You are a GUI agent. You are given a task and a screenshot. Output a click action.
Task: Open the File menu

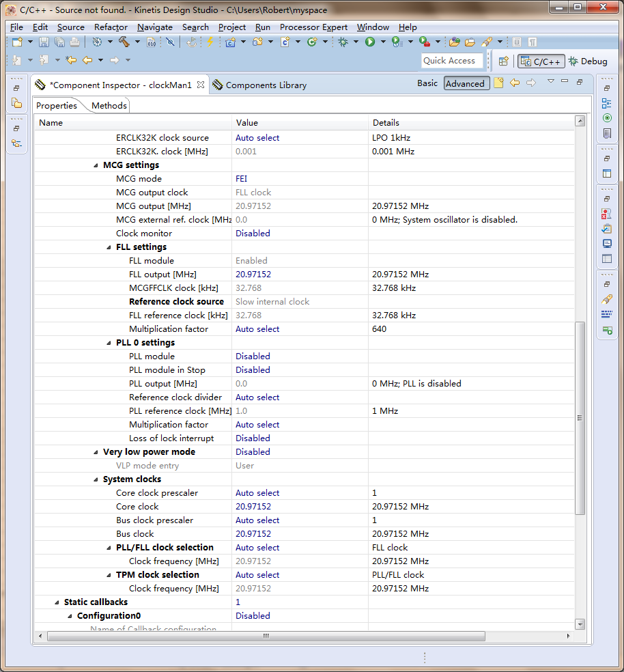click(x=16, y=27)
